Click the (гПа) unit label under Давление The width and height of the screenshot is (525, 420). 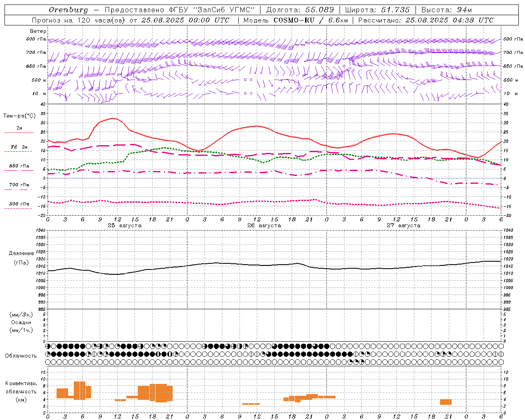(21, 262)
